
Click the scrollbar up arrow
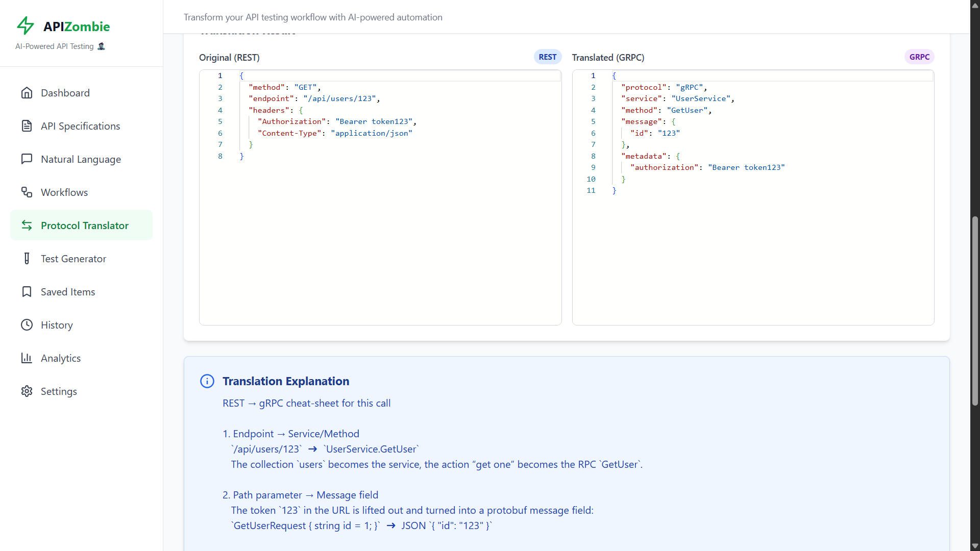[x=975, y=5]
